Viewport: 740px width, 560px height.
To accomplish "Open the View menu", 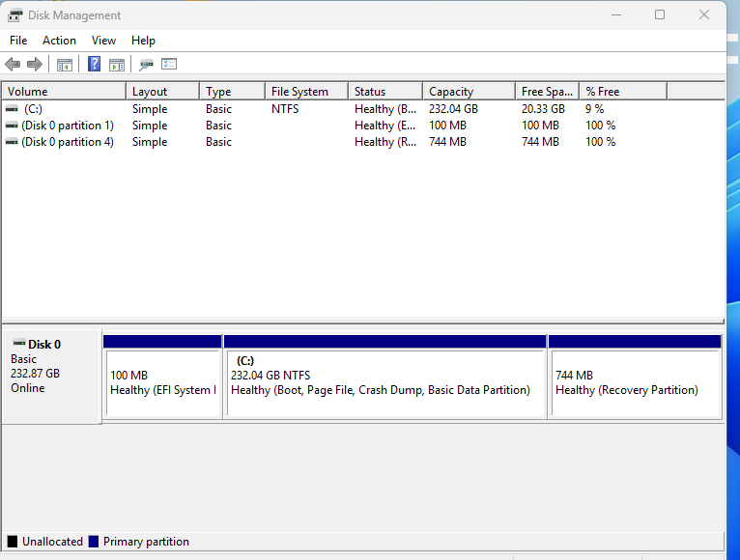I will point(103,41).
